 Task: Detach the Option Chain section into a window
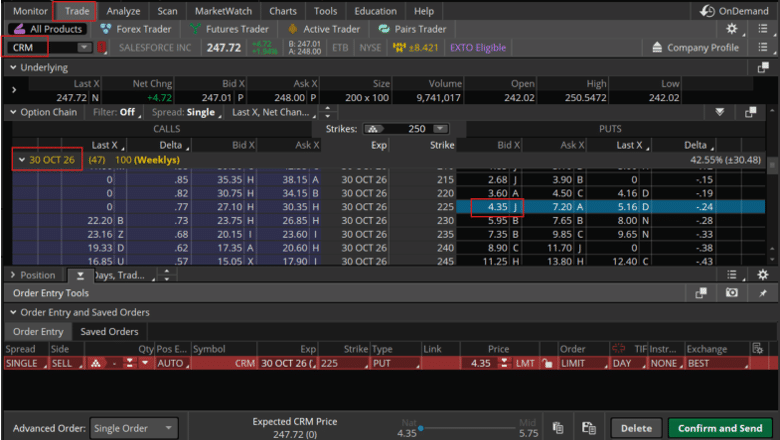pos(751,112)
